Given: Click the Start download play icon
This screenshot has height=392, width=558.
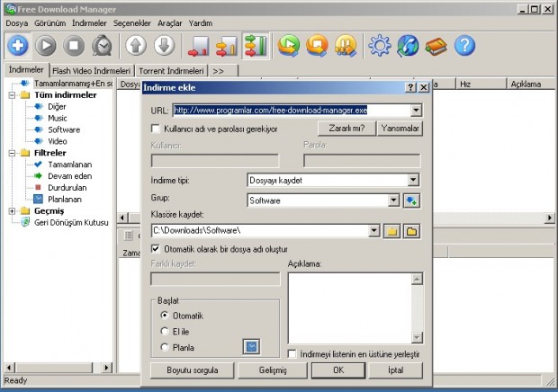Looking at the screenshot, I should point(46,46).
